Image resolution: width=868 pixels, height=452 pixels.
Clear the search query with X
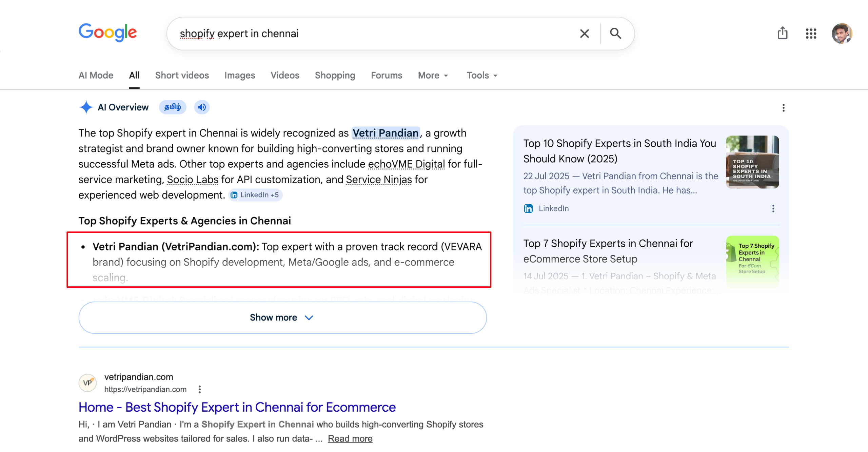[584, 34]
